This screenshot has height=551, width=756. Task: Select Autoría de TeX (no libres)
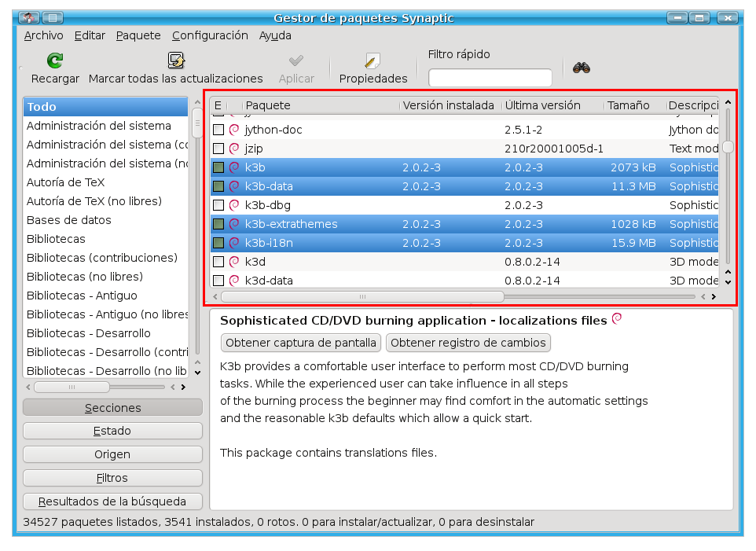[105, 201]
